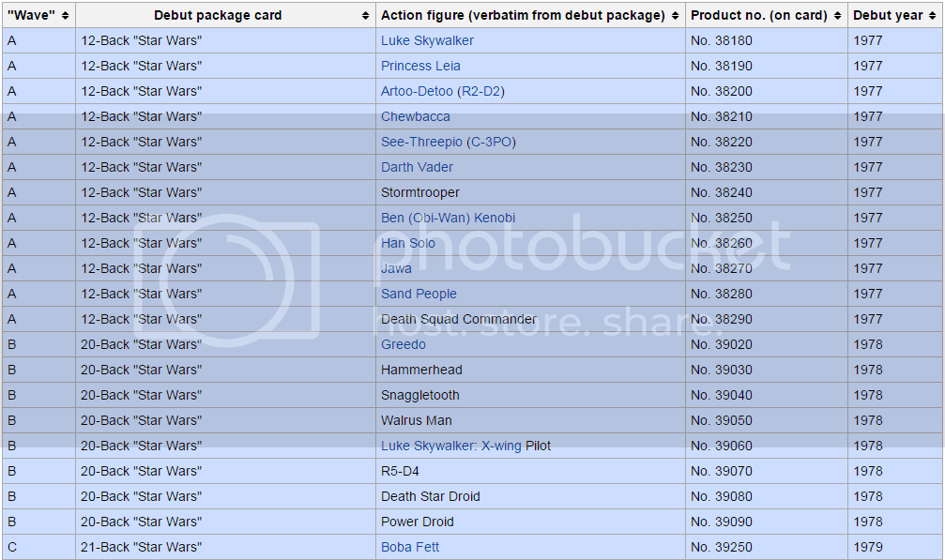Select product number No. 39020

(722, 344)
